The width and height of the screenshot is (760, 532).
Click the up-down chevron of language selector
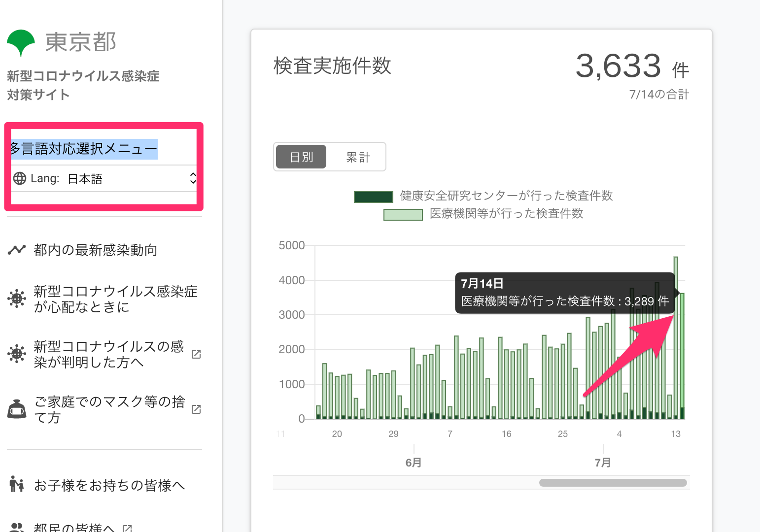point(193,178)
